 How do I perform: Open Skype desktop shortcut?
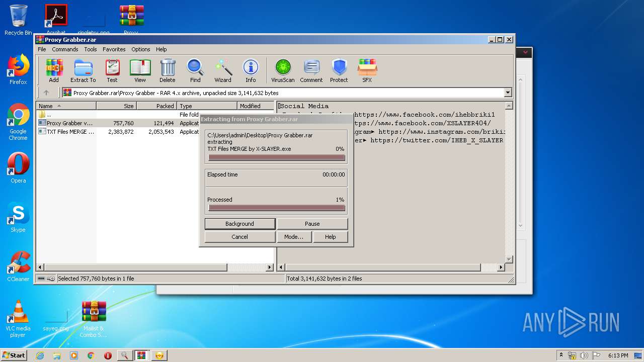tap(18, 217)
